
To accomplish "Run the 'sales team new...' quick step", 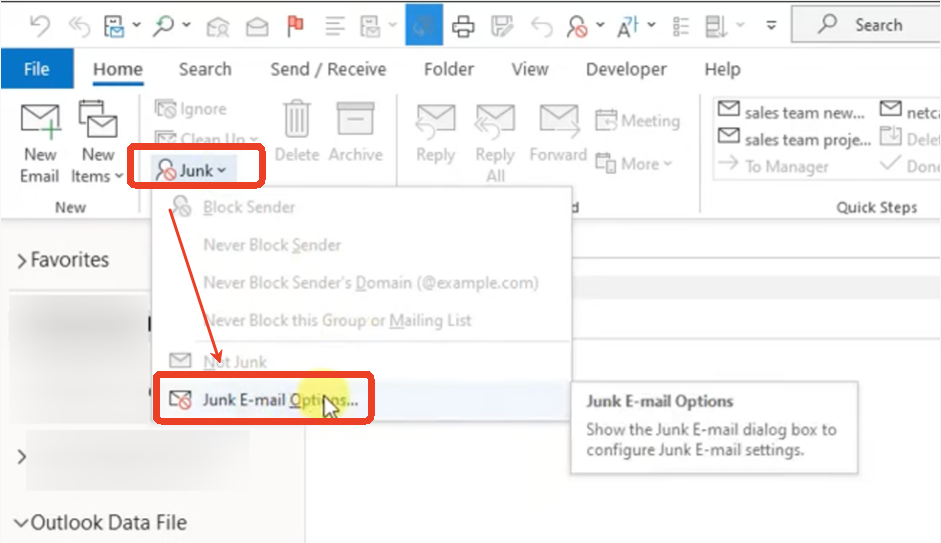I will [792, 112].
